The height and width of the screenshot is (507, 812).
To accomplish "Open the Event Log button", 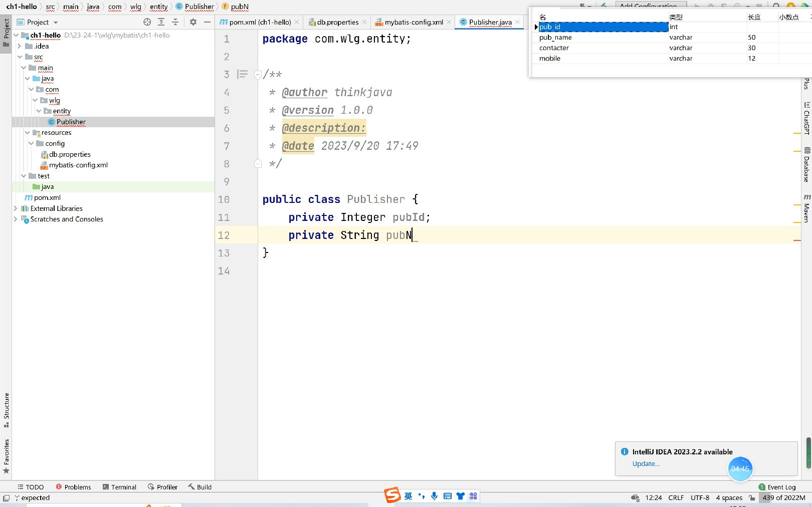I will click(x=777, y=487).
